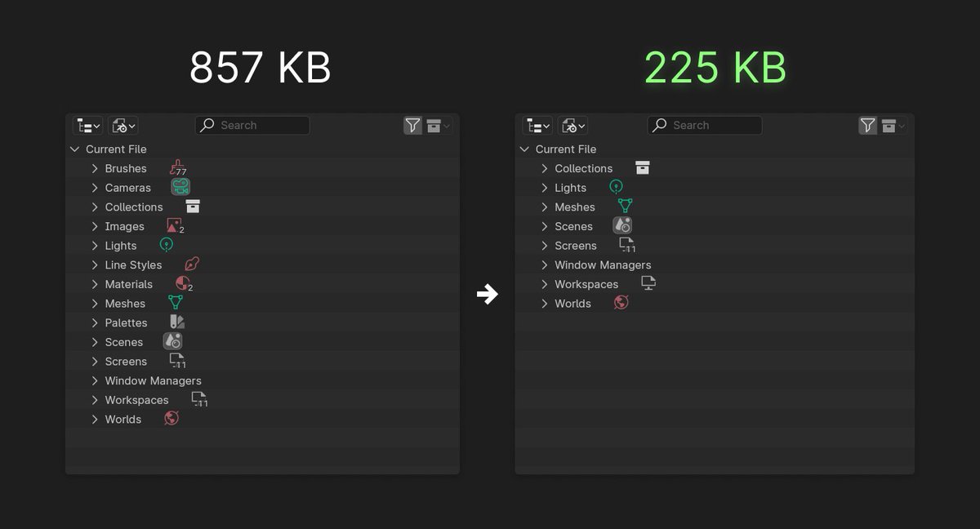Open display mode dropdown in left outliner

pyautogui.click(x=122, y=125)
